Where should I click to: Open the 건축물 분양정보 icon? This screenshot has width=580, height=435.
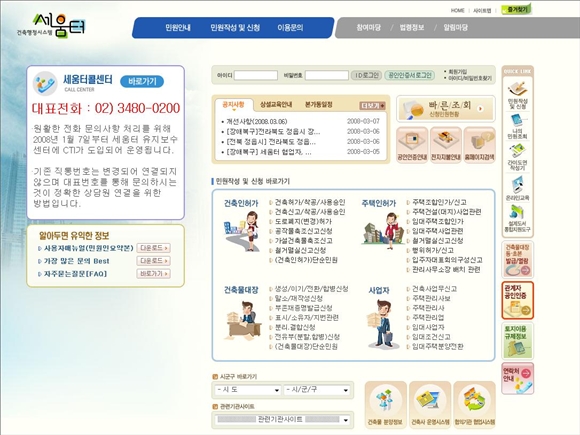pyautogui.click(x=385, y=404)
